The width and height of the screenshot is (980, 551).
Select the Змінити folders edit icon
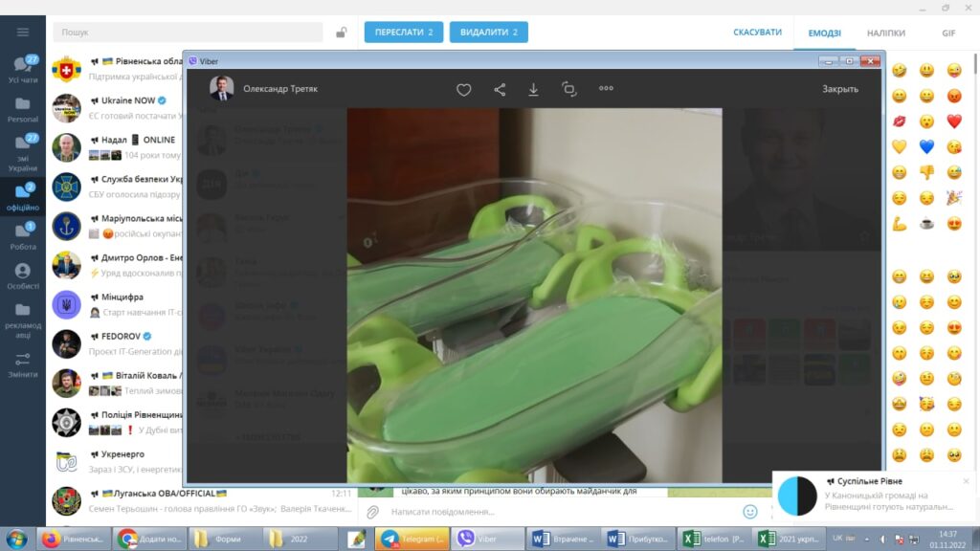click(23, 364)
